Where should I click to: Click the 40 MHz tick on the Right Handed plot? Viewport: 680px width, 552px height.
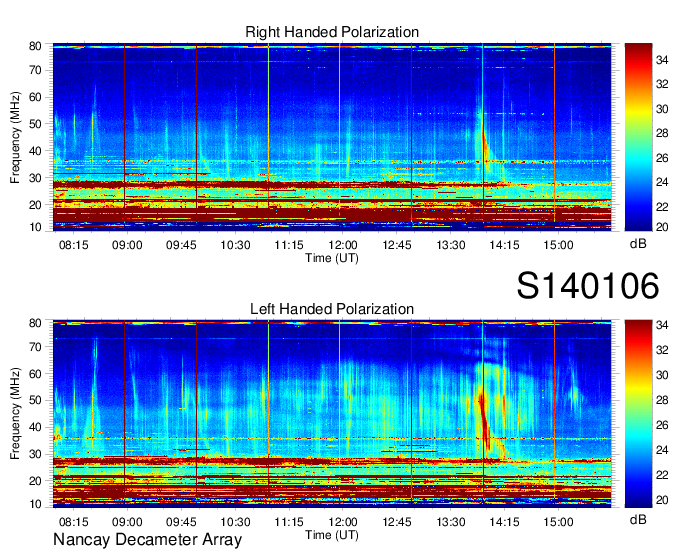[35, 151]
